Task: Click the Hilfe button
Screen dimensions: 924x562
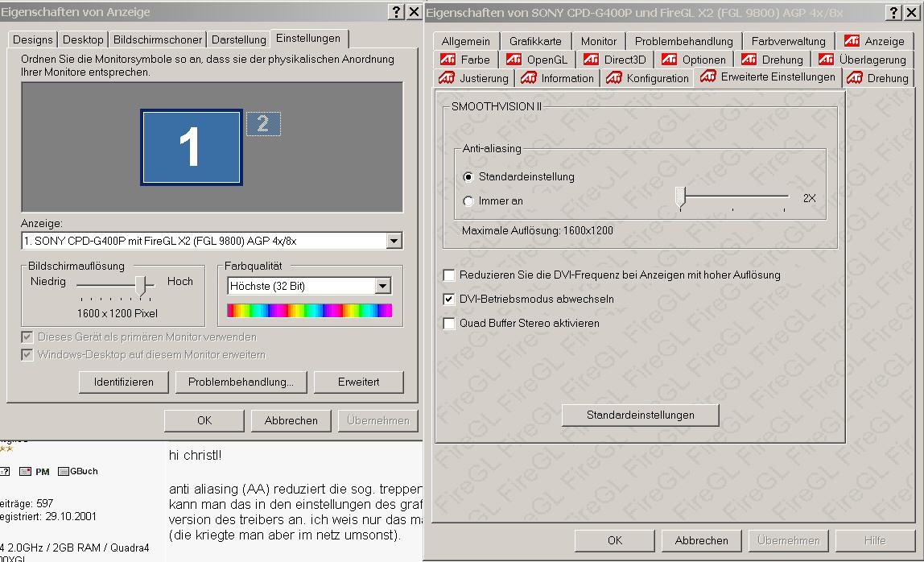Action: pyautogui.click(x=875, y=541)
